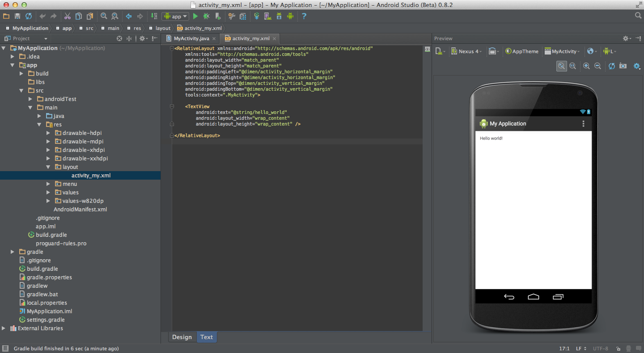Image resolution: width=644 pixels, height=353 pixels.
Task: Hide the Project panel via hide icon
Action: click(154, 38)
